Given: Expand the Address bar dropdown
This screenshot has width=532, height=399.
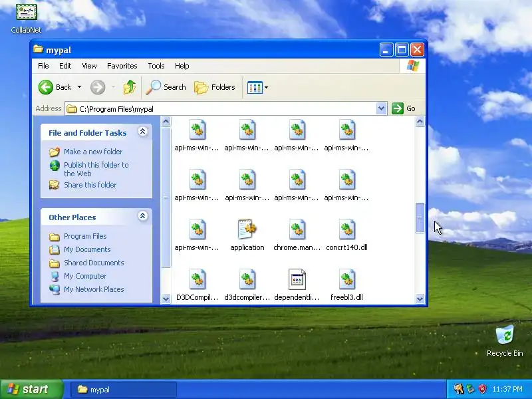Looking at the screenshot, I should (381, 108).
